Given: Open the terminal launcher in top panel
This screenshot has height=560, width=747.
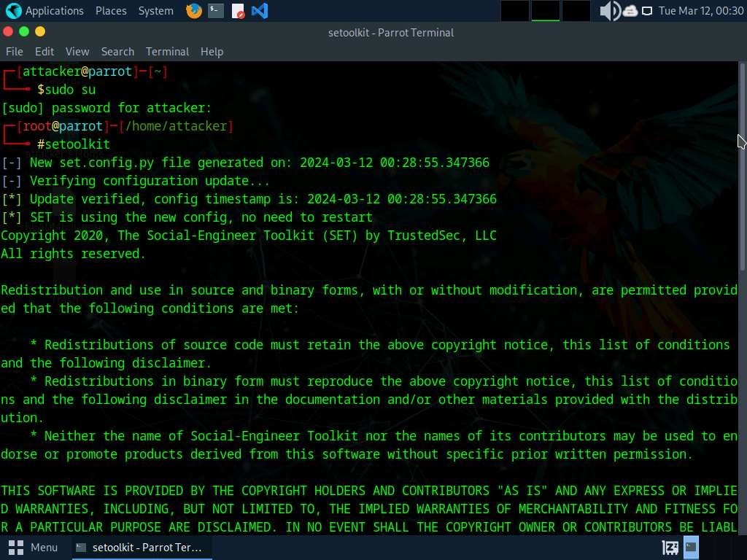Looking at the screenshot, I should pyautogui.click(x=215, y=11).
